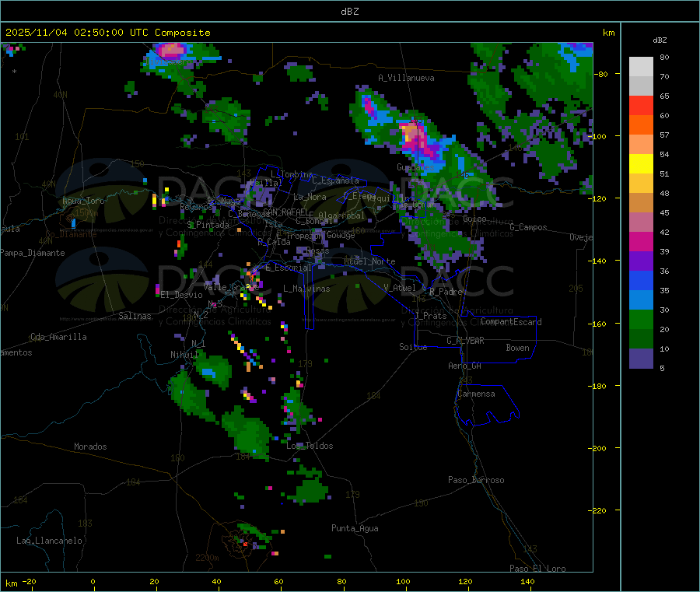Image resolution: width=700 pixels, height=592 pixels.
Task: Click the dBZ title at the top
Action: pyautogui.click(x=349, y=11)
